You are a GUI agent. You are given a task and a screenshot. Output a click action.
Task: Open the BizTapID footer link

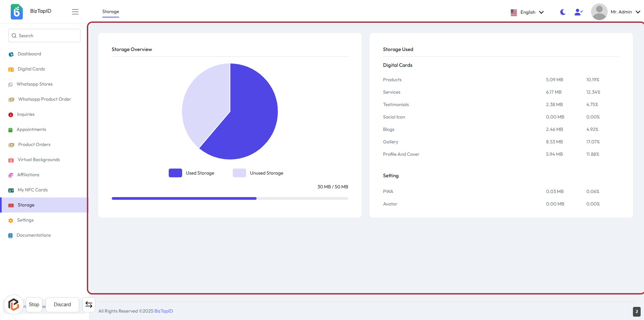point(163,311)
